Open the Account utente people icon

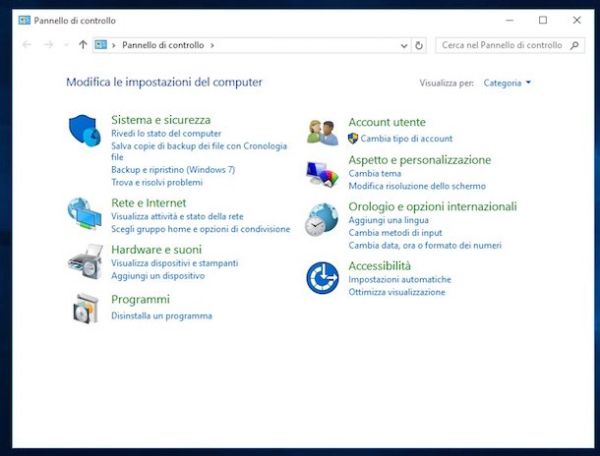[323, 133]
